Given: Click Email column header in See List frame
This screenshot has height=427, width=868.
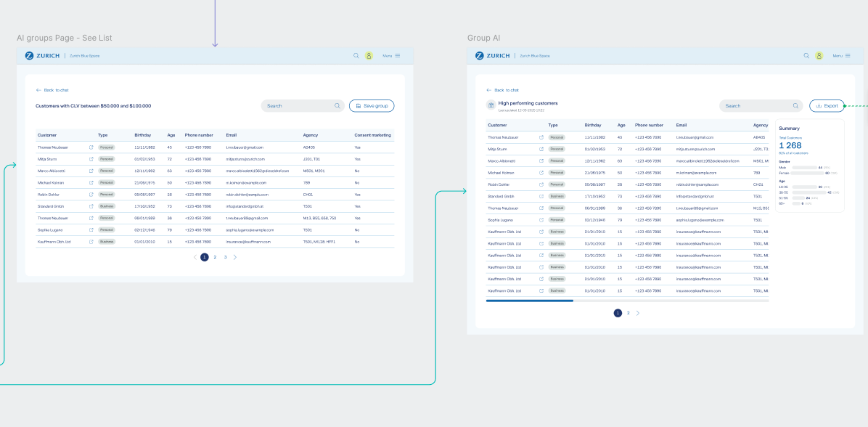Looking at the screenshot, I should tap(232, 135).
